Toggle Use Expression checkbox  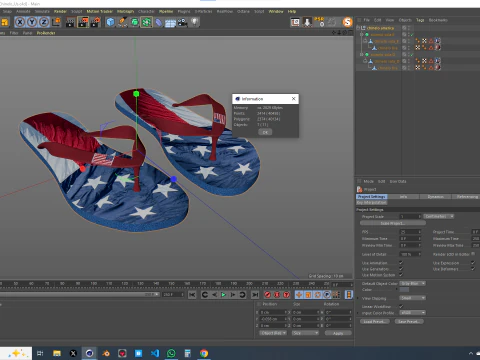pos(473,263)
